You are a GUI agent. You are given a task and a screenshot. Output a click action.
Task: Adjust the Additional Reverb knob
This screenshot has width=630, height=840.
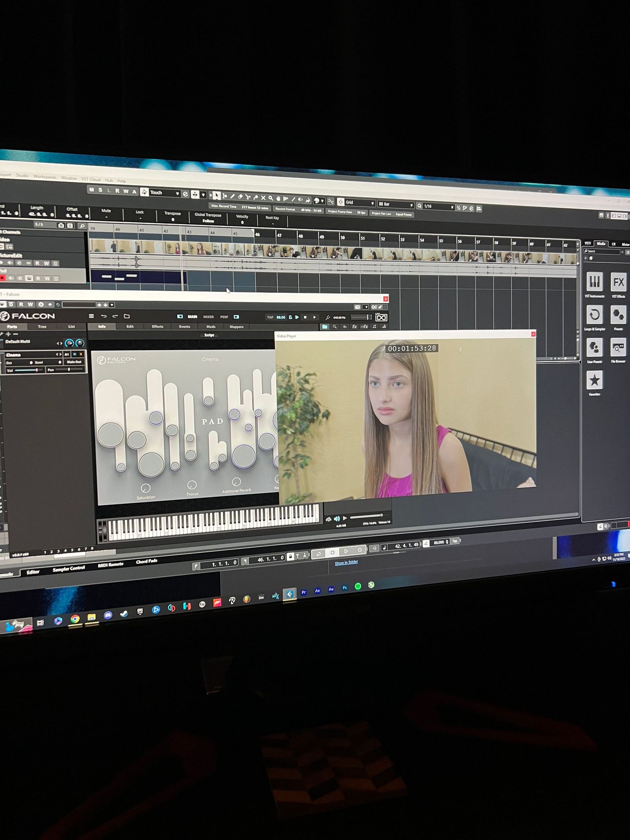pyautogui.click(x=236, y=481)
